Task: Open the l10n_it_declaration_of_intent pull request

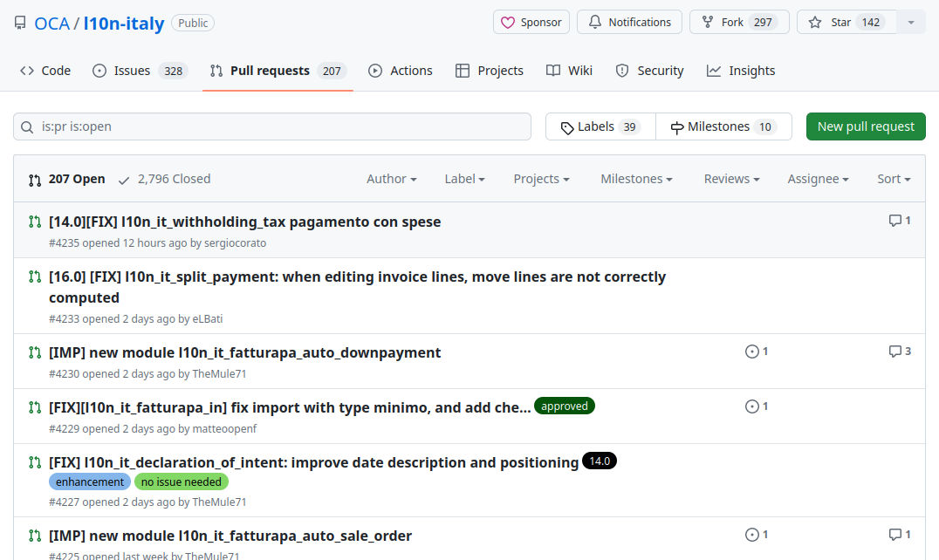Action: [x=314, y=462]
